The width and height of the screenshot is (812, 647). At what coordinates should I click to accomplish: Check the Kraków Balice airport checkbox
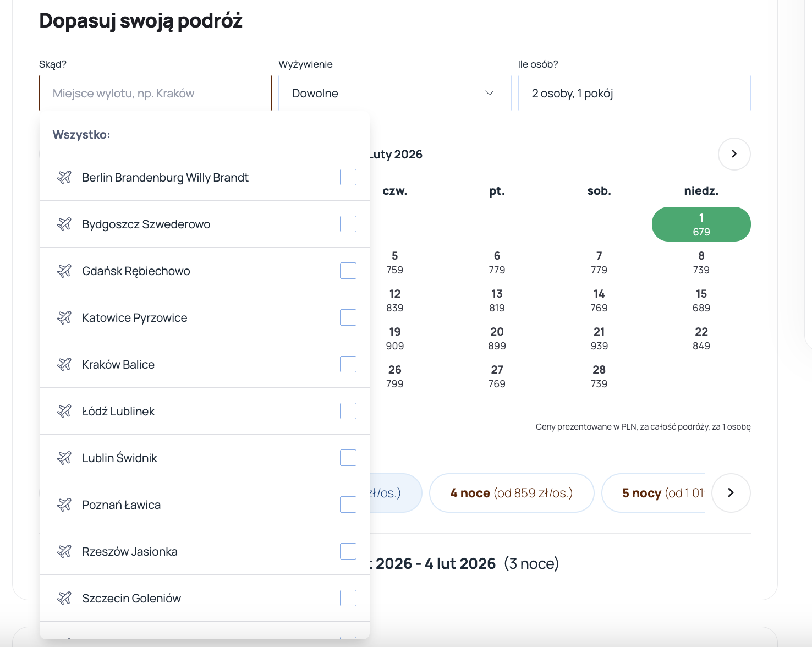click(x=348, y=364)
